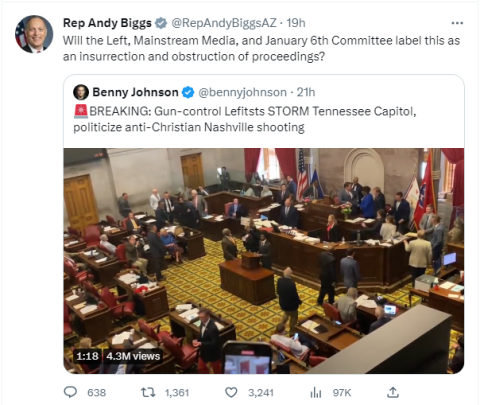Viewport: 480px width, 405px height.
Task: Click the share upload arrow icon
Action: [393, 392]
